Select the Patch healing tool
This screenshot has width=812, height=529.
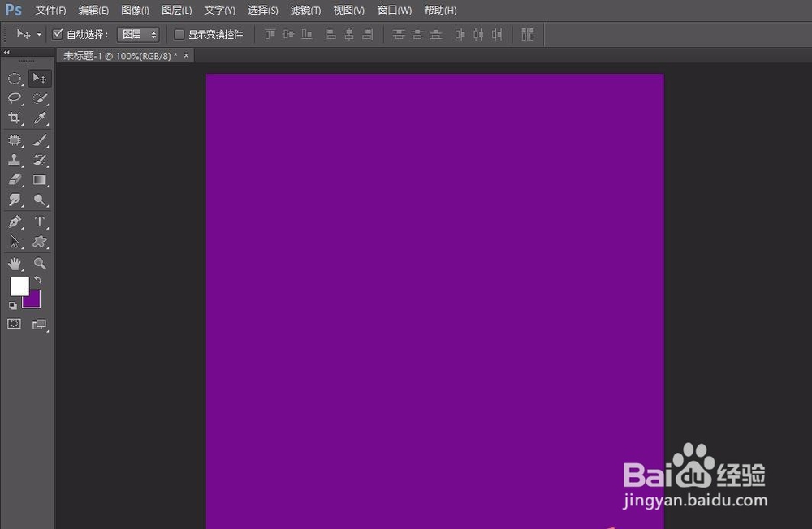(x=15, y=140)
